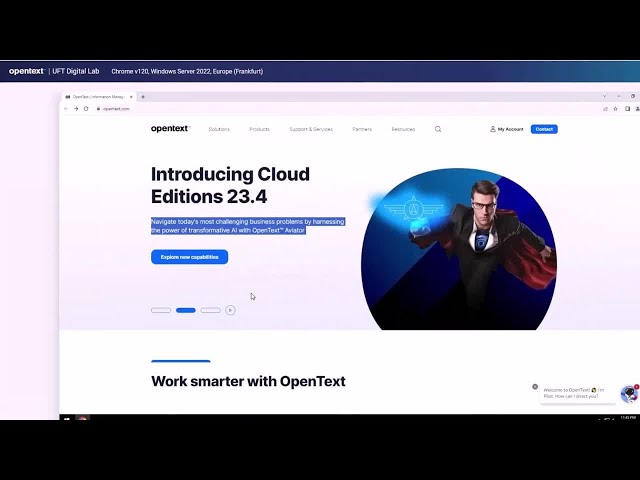Open the tab search chevron in Chrome

pos(604,96)
